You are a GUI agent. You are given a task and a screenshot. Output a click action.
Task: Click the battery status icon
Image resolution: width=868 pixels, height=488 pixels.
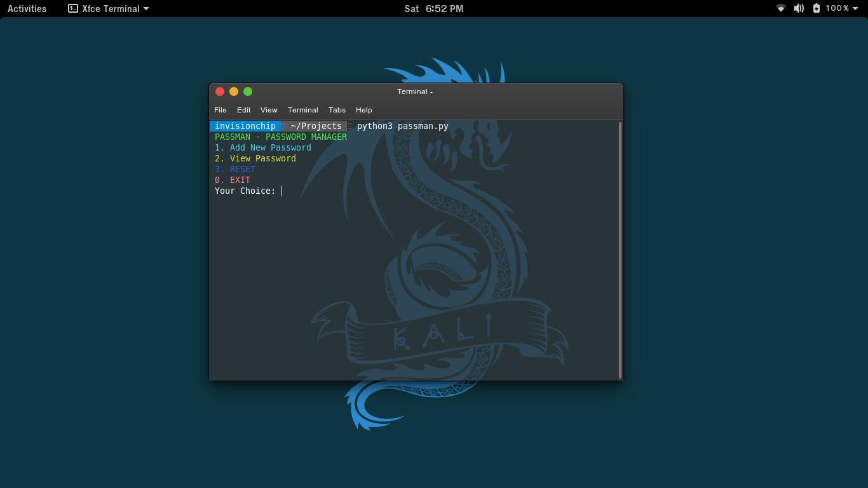pyautogui.click(x=815, y=8)
